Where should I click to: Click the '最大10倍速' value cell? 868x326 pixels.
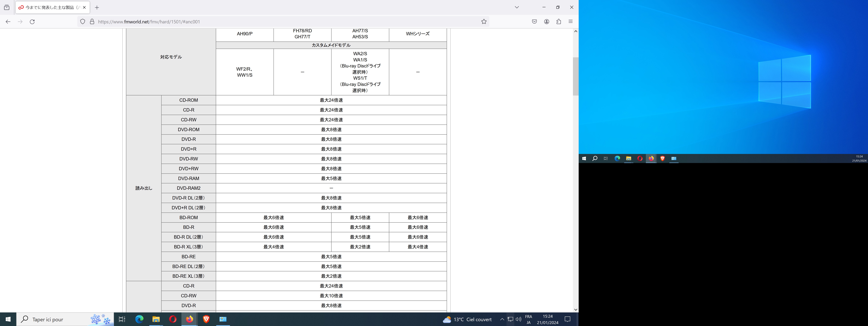(331, 296)
